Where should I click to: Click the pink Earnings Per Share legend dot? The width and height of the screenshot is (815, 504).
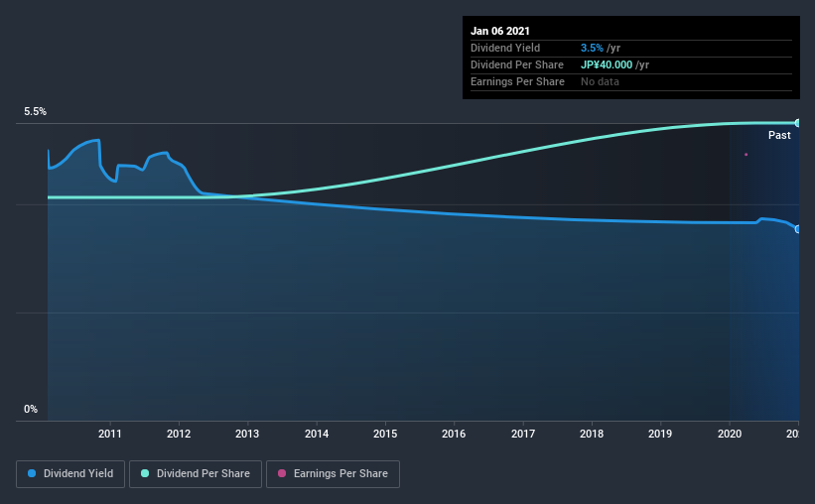pos(282,473)
